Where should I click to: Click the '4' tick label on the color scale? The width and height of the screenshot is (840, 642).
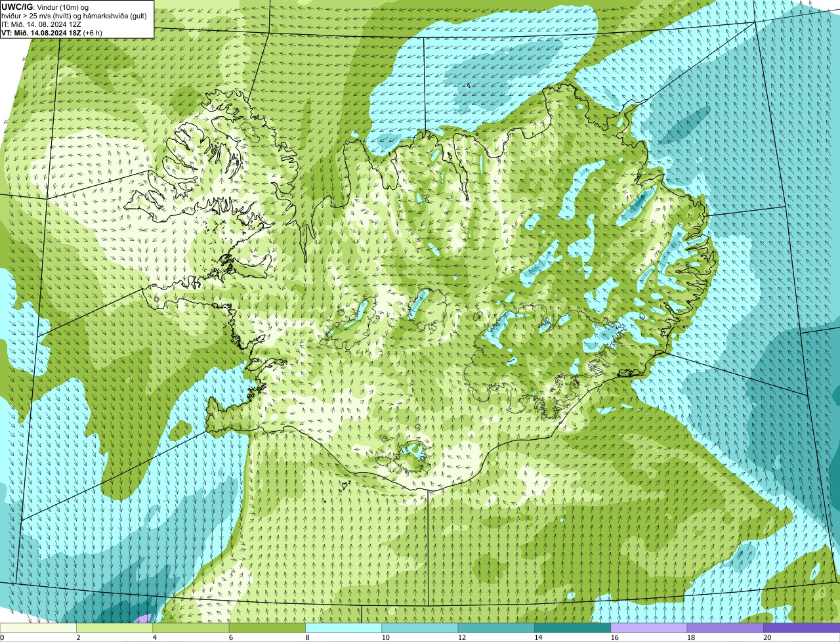[x=154, y=637]
